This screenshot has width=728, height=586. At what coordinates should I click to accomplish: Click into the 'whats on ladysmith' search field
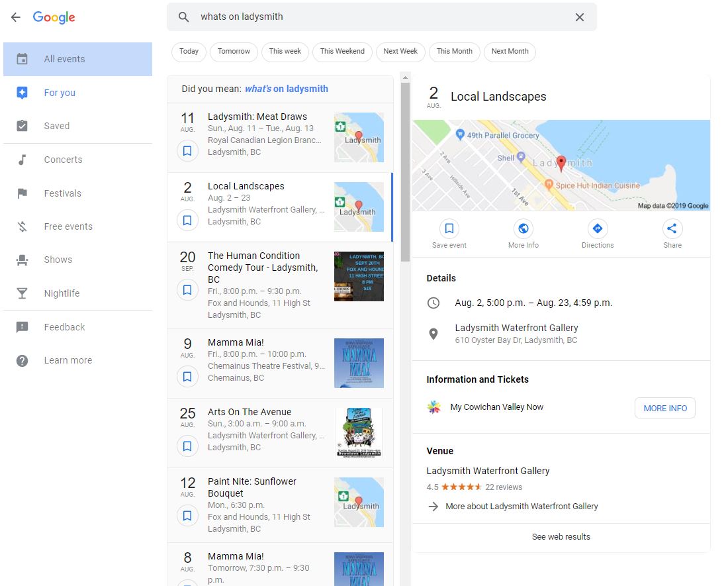382,17
